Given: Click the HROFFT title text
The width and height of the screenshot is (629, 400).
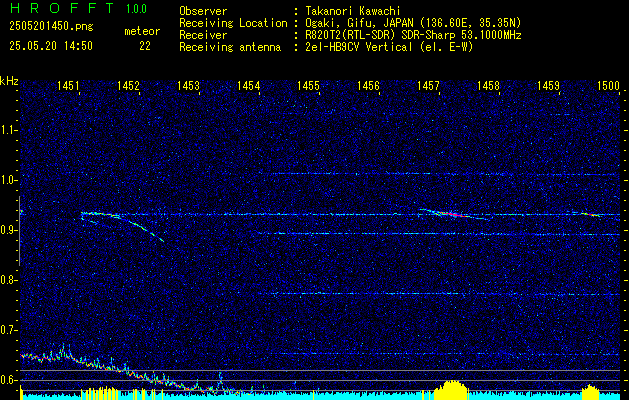Looking at the screenshot, I should click(62, 8).
